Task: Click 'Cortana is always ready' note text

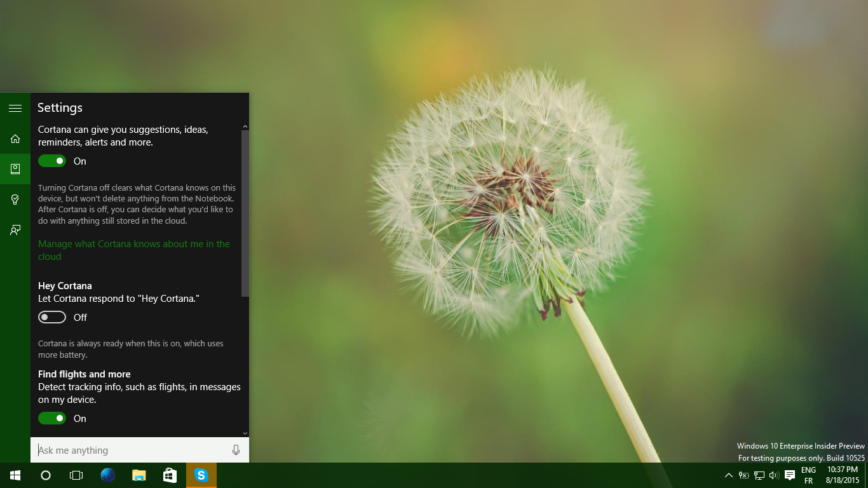Action: (x=131, y=349)
